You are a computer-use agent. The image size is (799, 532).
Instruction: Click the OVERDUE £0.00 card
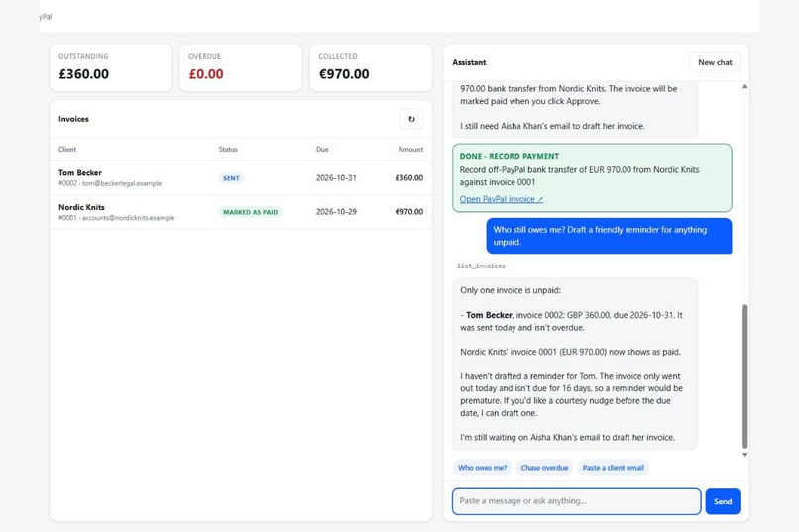click(241, 67)
